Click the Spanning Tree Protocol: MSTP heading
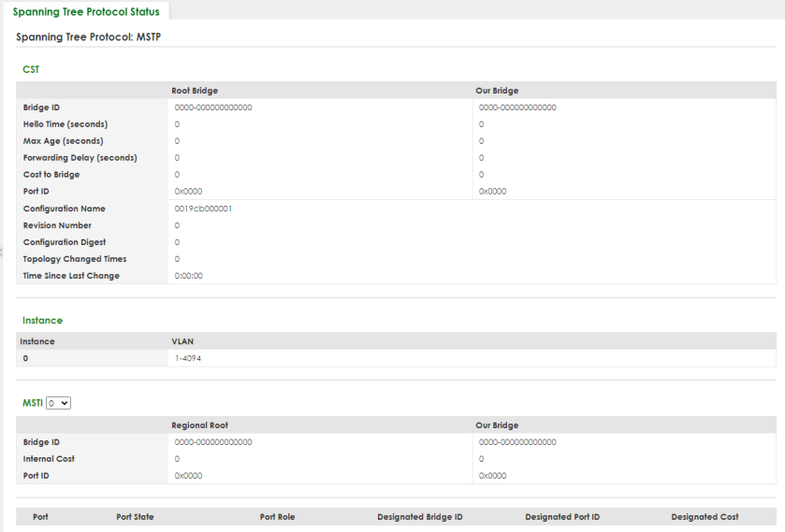Image resolution: width=785 pixels, height=532 pixels. click(x=90, y=36)
